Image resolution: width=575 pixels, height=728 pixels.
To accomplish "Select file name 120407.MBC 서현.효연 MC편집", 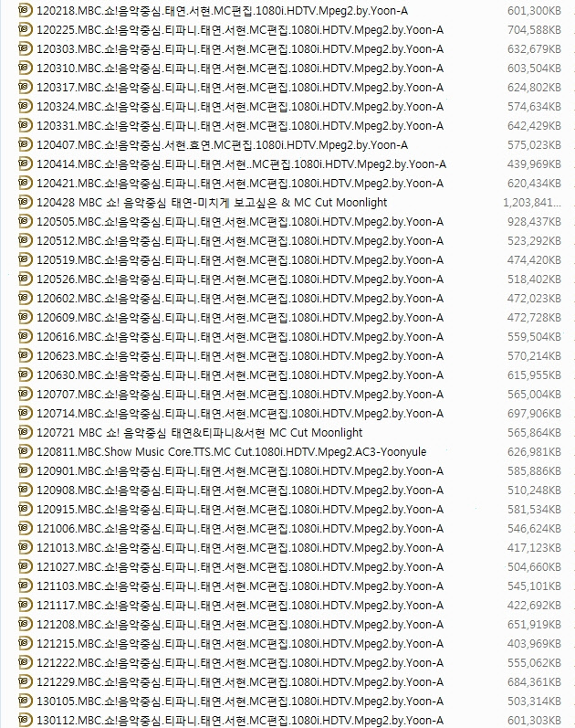I will pos(223,145).
